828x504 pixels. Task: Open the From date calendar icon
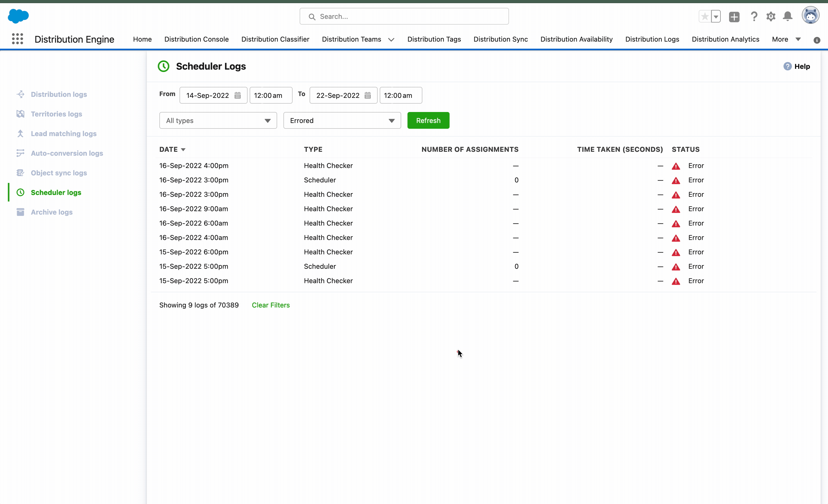238,96
